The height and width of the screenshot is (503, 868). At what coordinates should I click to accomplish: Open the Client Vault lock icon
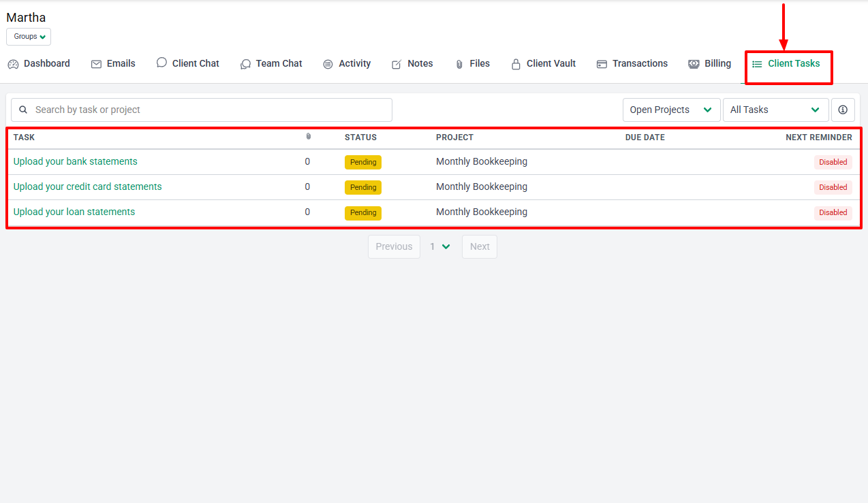514,63
